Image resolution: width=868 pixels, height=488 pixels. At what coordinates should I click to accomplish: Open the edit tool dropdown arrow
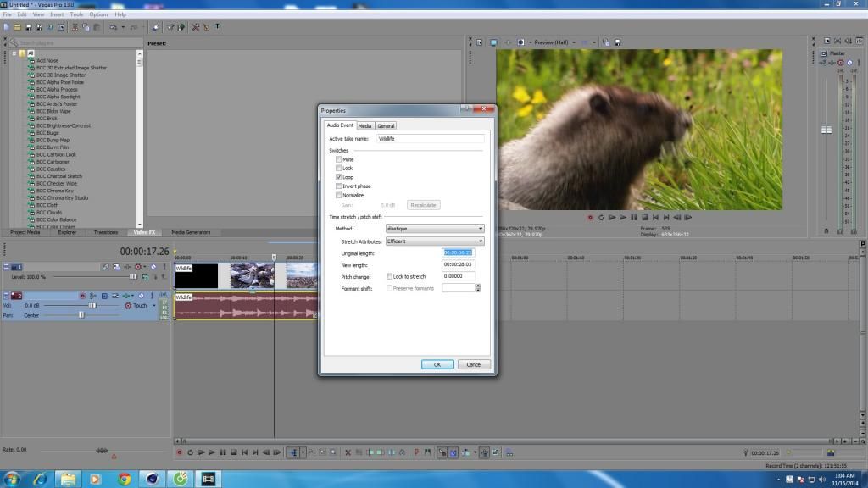(303, 452)
